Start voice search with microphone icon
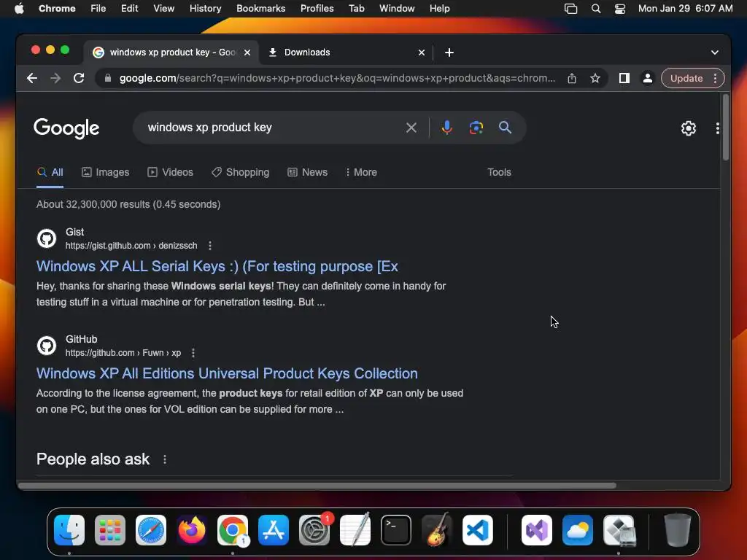The width and height of the screenshot is (747, 560). (x=447, y=128)
